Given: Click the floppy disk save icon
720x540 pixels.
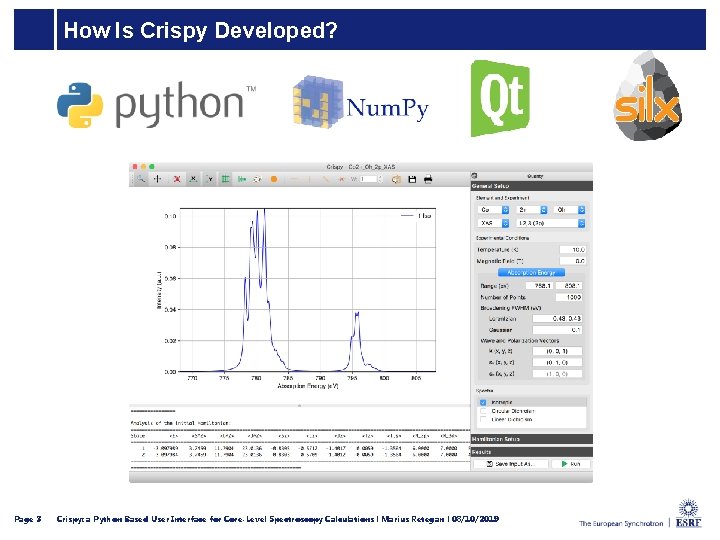Looking at the screenshot, I should [412, 179].
